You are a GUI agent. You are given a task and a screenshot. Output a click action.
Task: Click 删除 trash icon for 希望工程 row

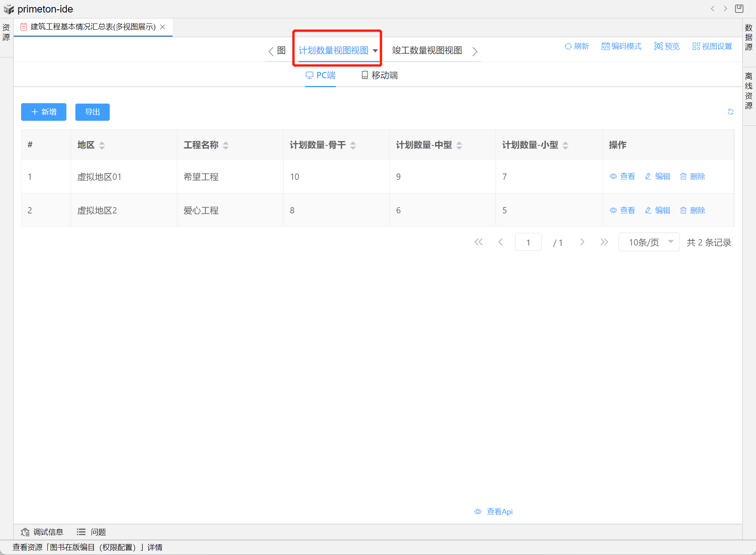point(683,177)
